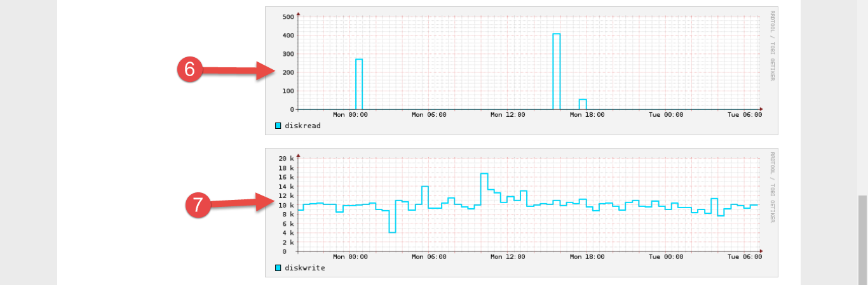Click the red circle marker numbered 7
Image resolution: width=868 pixels, height=285 pixels.
(x=198, y=204)
